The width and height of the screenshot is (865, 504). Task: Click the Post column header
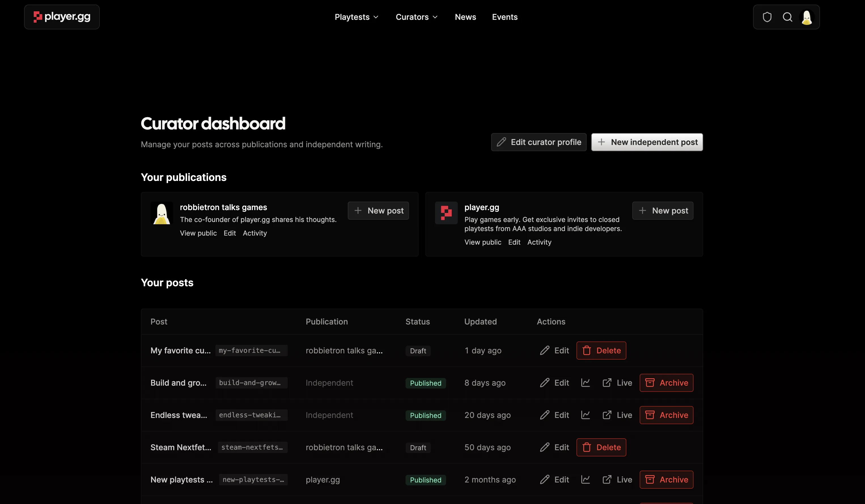tap(159, 322)
